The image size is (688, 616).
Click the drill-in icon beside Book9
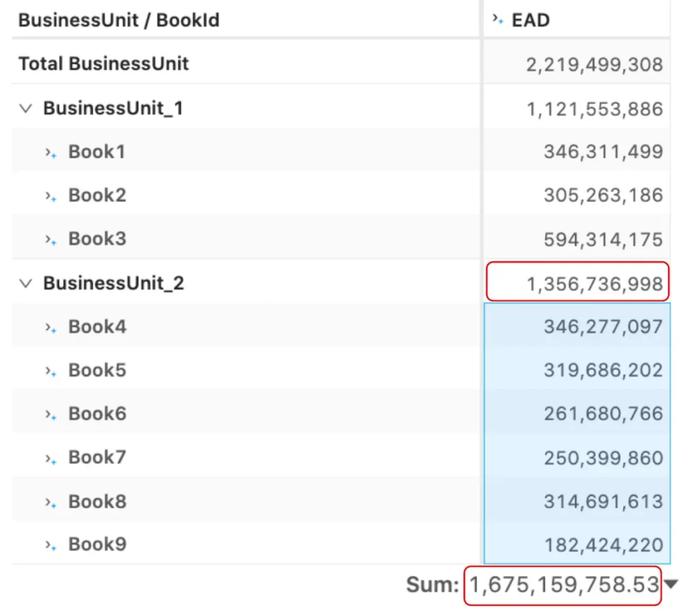pyautogui.click(x=51, y=545)
